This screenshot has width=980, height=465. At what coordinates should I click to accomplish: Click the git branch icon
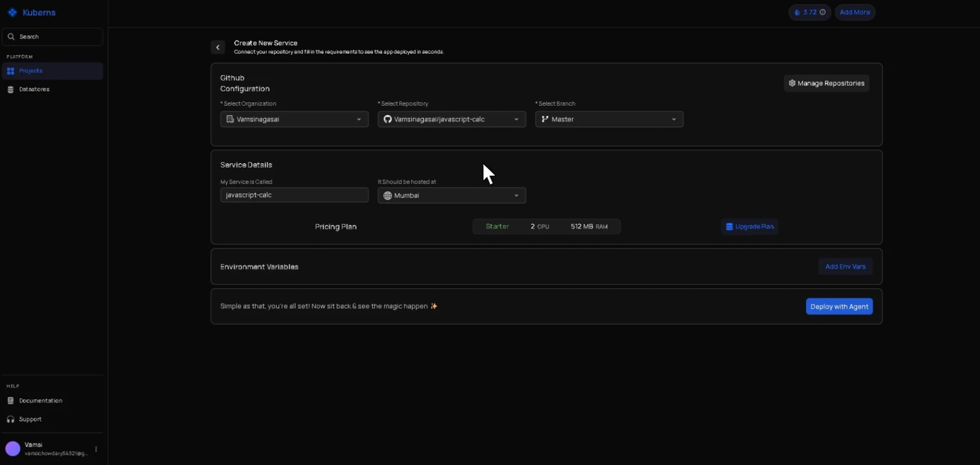point(545,119)
